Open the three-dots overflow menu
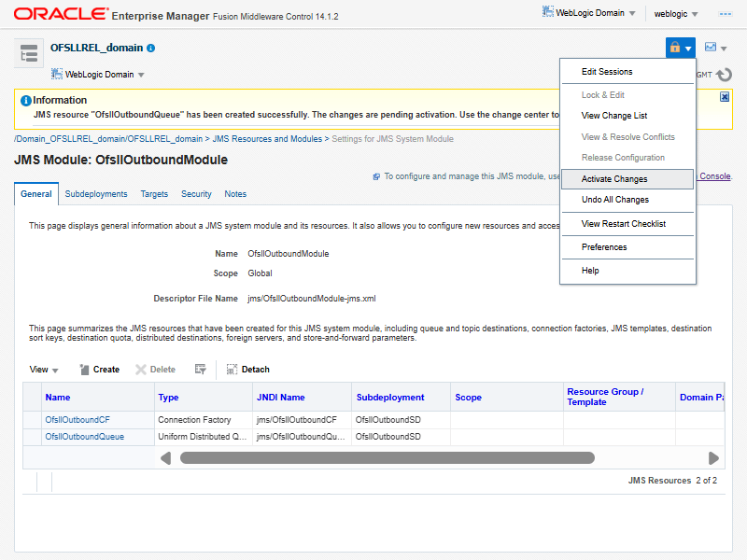This screenshot has width=747, height=560. coord(725,14)
